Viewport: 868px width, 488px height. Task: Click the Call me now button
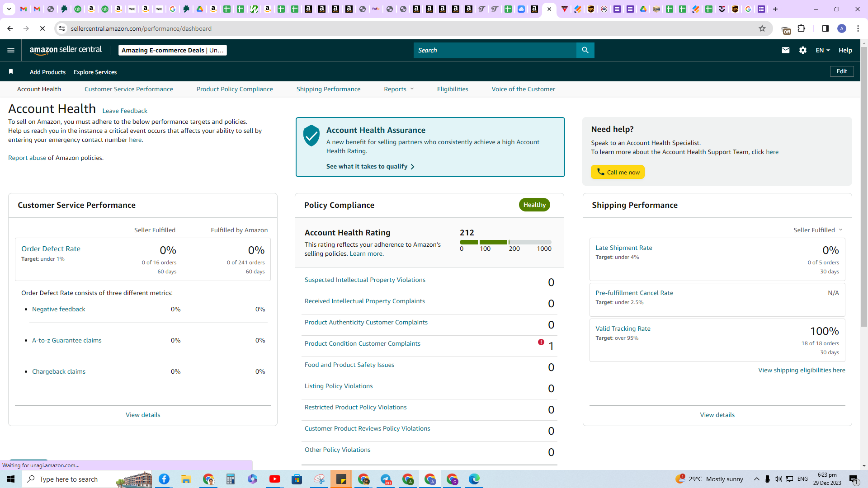[618, 172]
